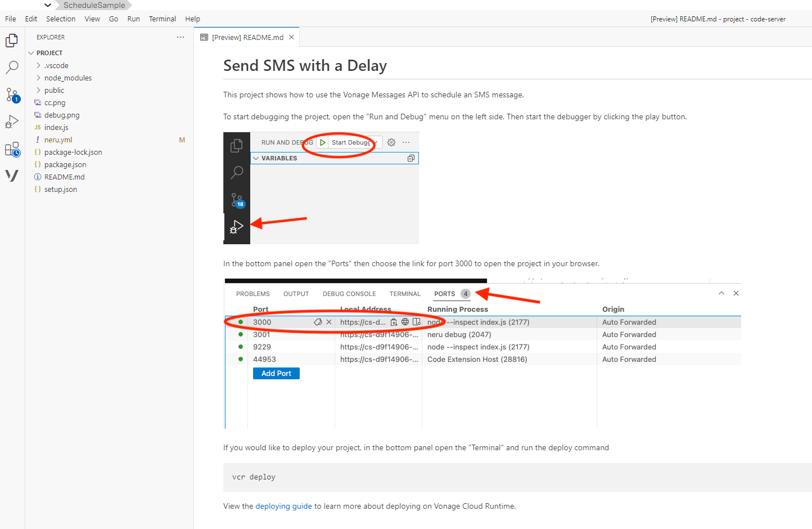Screen dimensions: 812x529
Task: Click the 'Send SMS with a Delay' heading
Action: (x=305, y=66)
